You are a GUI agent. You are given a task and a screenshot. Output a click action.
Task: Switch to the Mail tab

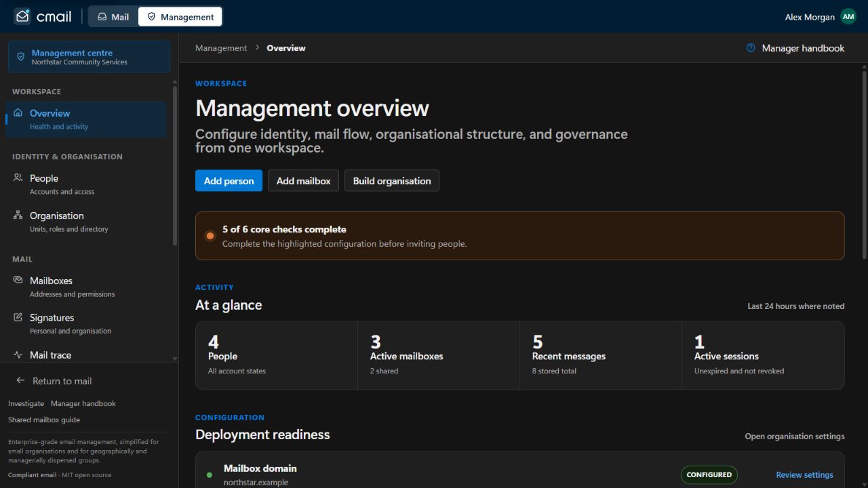pos(113,17)
